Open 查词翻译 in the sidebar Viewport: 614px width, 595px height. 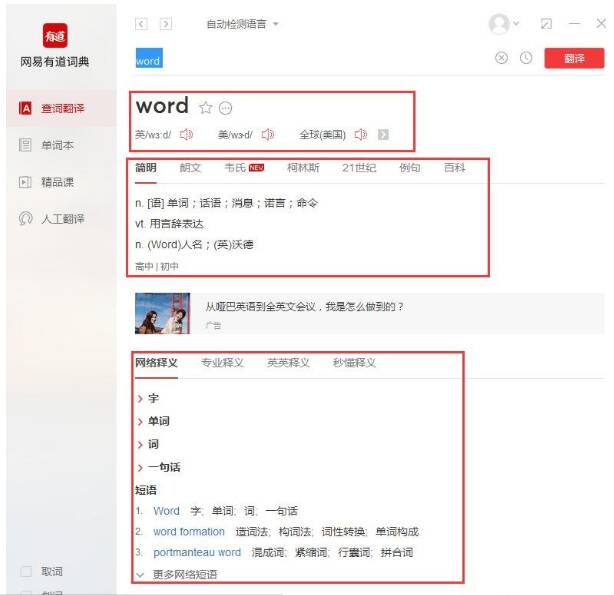click(x=62, y=108)
